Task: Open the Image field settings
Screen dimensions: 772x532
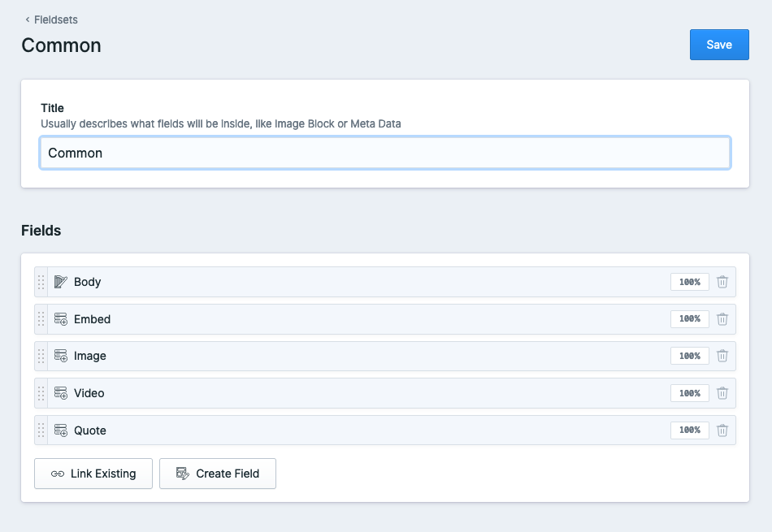Action: click(x=90, y=356)
